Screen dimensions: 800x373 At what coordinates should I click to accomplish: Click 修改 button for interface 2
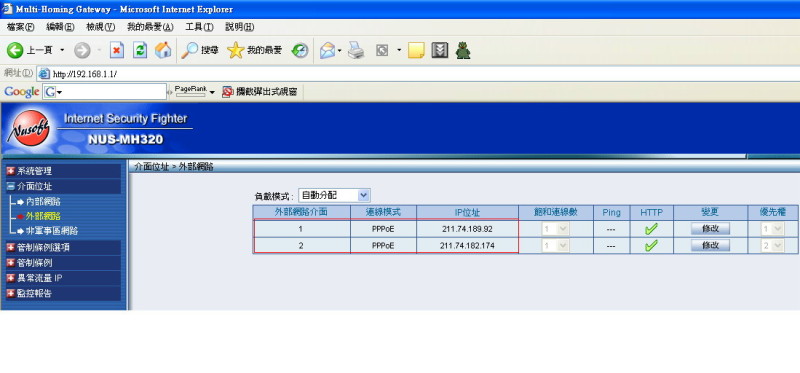click(x=710, y=245)
